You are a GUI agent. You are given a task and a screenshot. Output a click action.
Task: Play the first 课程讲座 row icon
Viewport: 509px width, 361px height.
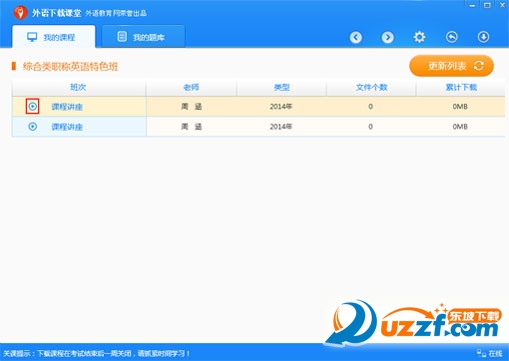tap(33, 106)
